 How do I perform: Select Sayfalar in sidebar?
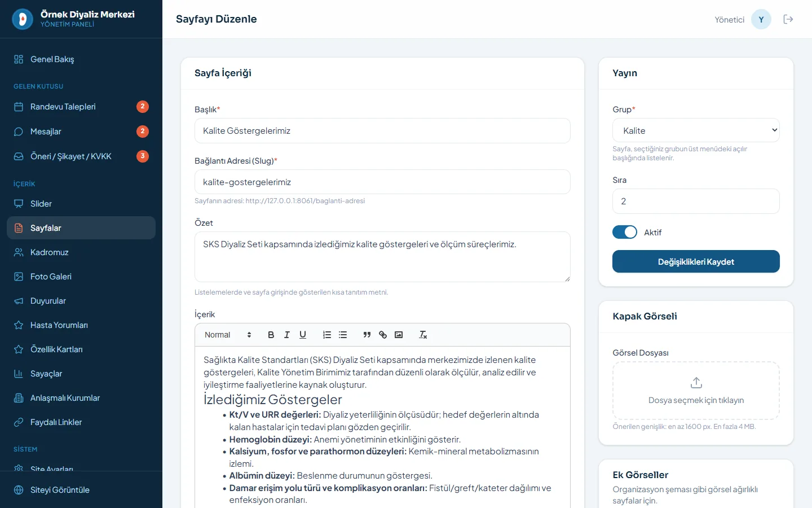click(x=81, y=228)
